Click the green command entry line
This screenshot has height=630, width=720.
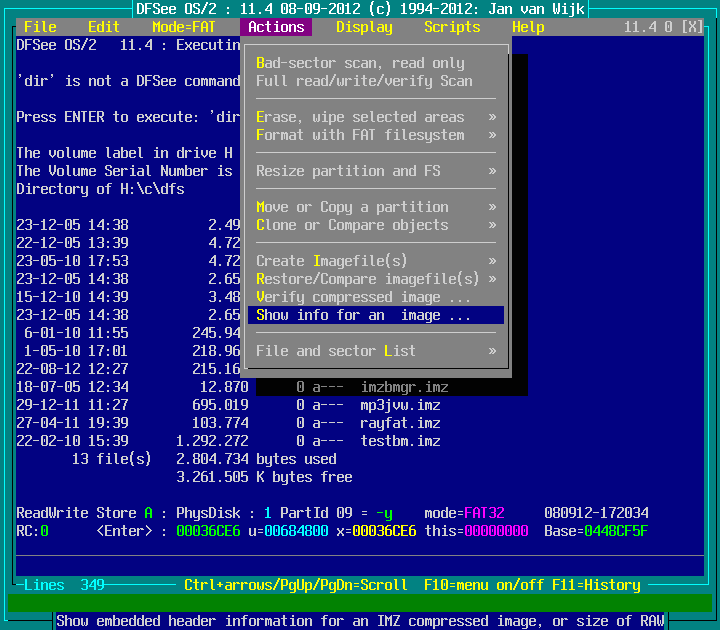pos(360,603)
